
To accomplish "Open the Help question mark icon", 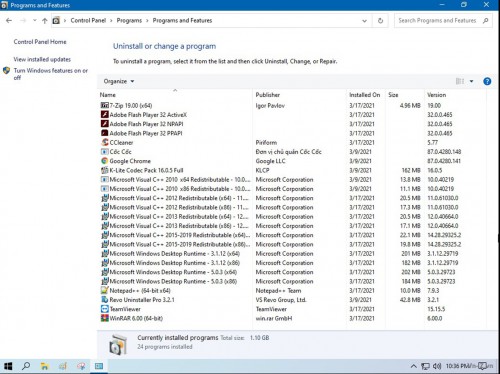I will (487, 81).
